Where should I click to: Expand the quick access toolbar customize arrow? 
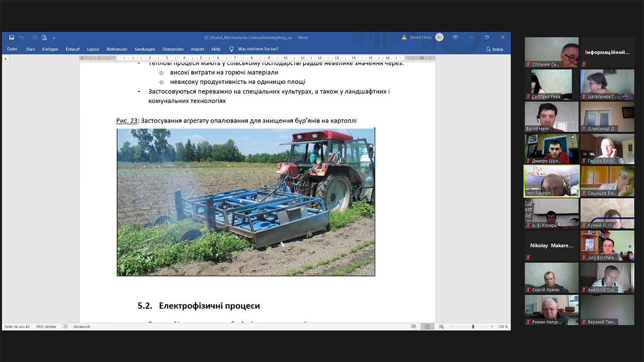click(54, 38)
